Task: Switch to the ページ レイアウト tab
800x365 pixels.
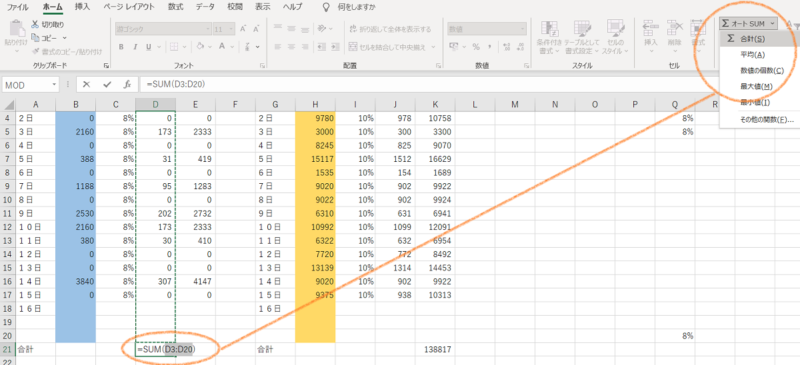Action: point(129,7)
